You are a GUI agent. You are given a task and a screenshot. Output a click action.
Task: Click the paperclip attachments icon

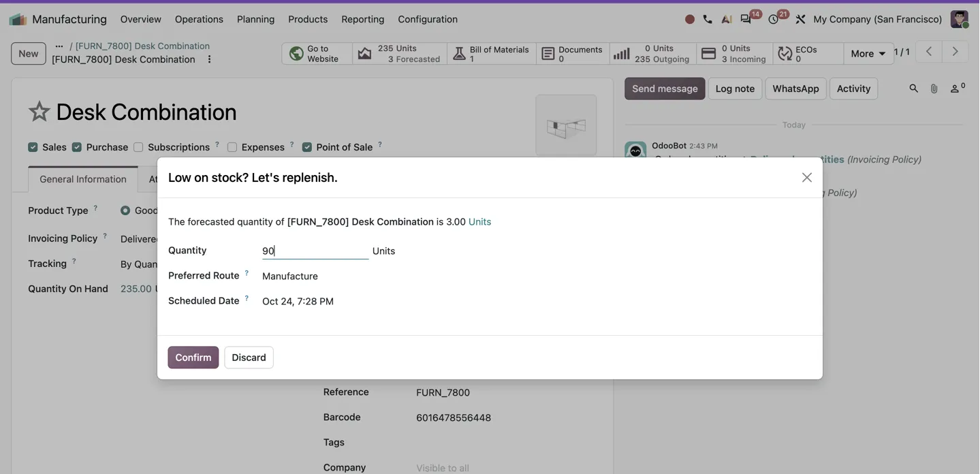(934, 89)
